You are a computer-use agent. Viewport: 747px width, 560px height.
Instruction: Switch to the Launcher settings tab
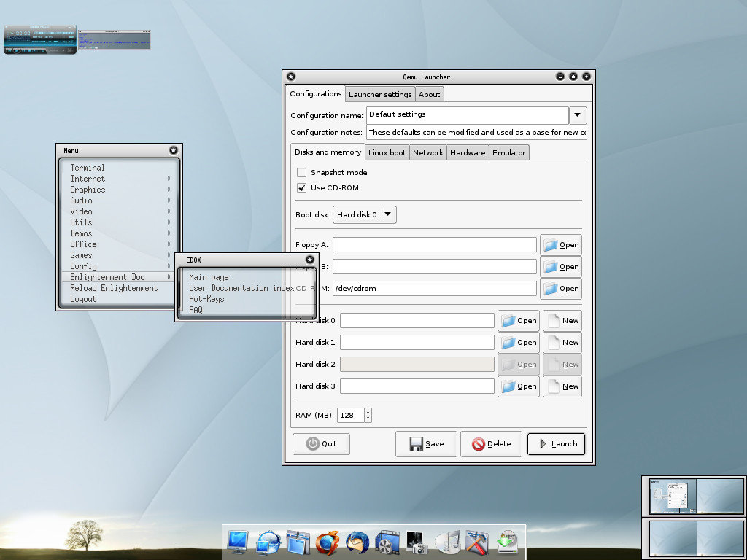380,94
